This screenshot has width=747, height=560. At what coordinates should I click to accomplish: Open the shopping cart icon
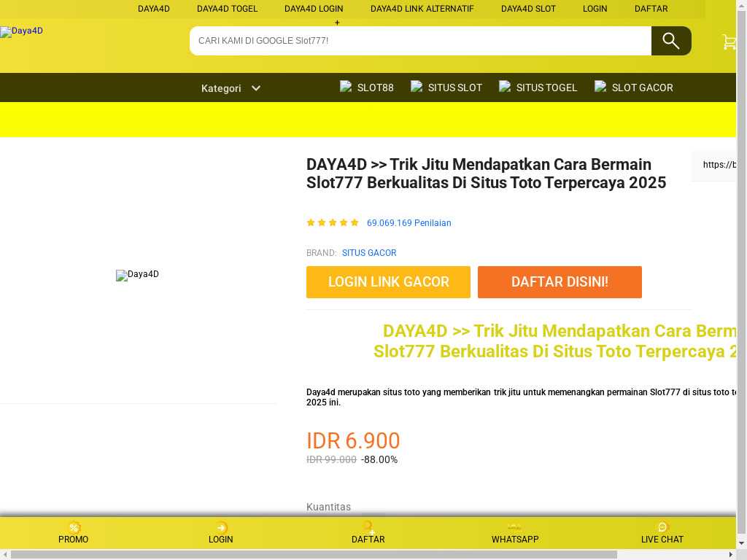tap(729, 42)
